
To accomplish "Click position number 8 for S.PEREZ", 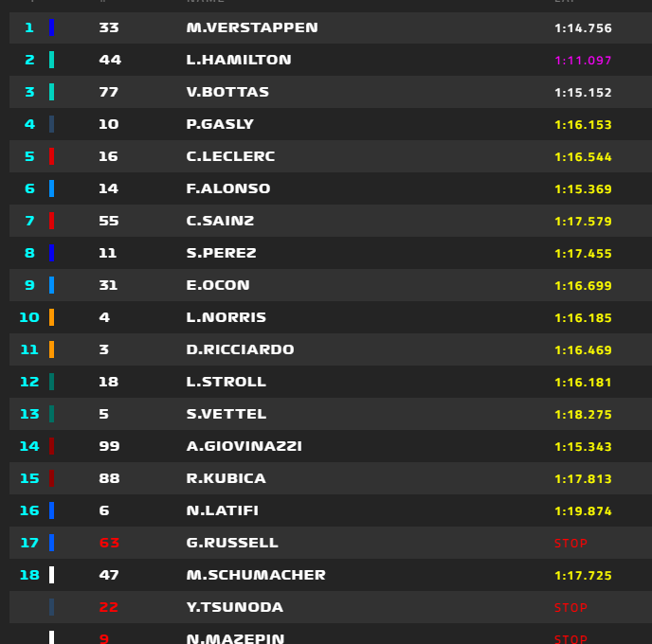I will point(29,253).
